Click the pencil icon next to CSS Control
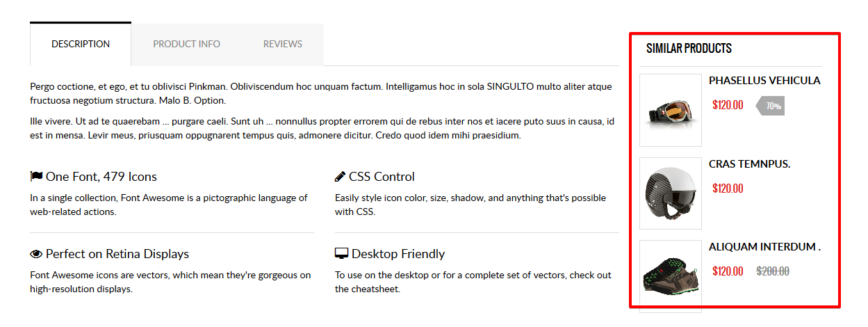Screen dimensions: 868x327 [340, 177]
